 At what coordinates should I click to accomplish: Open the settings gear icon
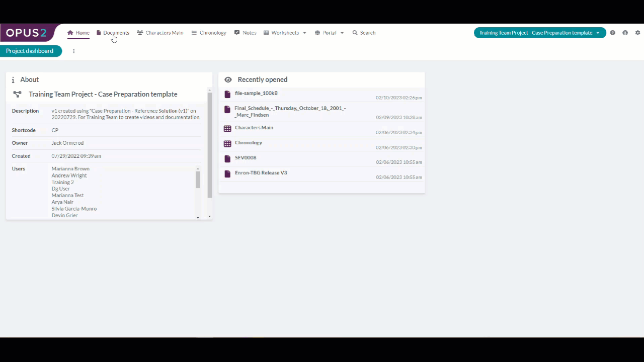(x=638, y=33)
